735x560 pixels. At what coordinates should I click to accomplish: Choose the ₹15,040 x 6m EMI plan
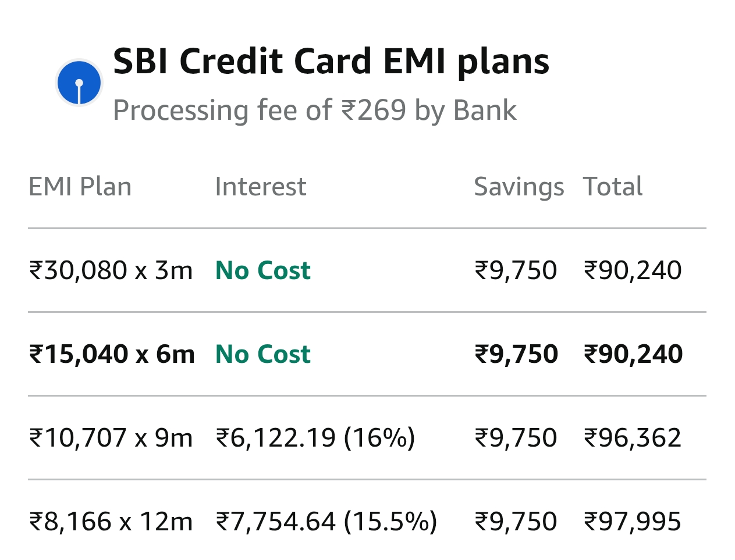click(112, 354)
